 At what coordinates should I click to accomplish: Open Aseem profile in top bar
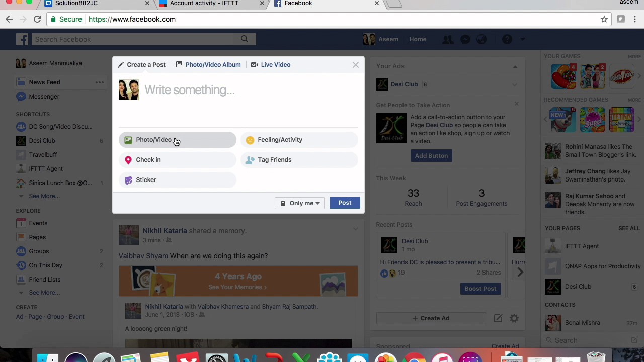[381, 39]
